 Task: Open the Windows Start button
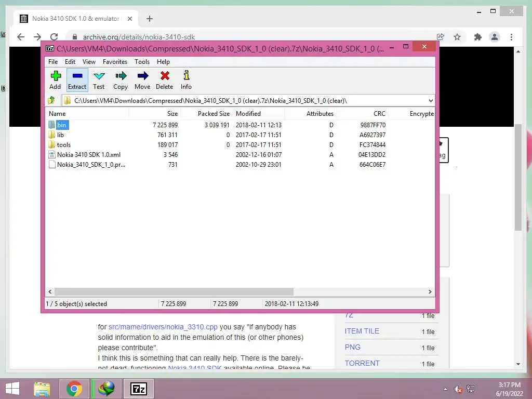click(12, 389)
